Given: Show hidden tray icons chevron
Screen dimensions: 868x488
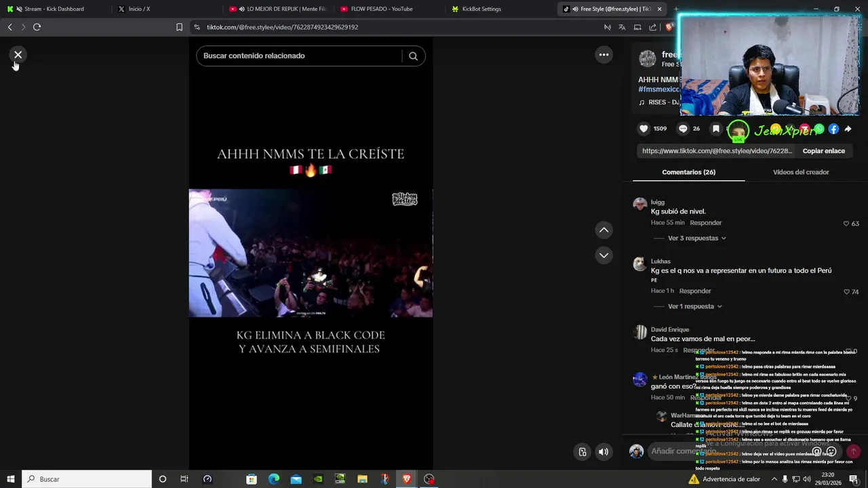Looking at the screenshot, I should coord(774,479).
